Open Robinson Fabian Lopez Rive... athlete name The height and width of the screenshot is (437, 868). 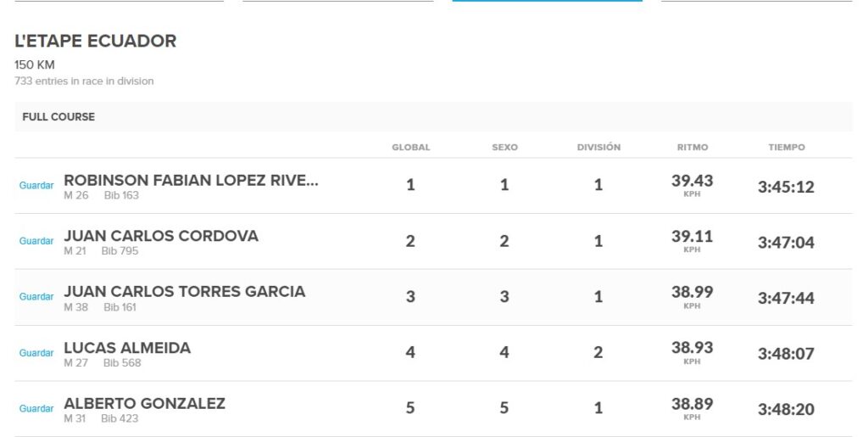191,180
